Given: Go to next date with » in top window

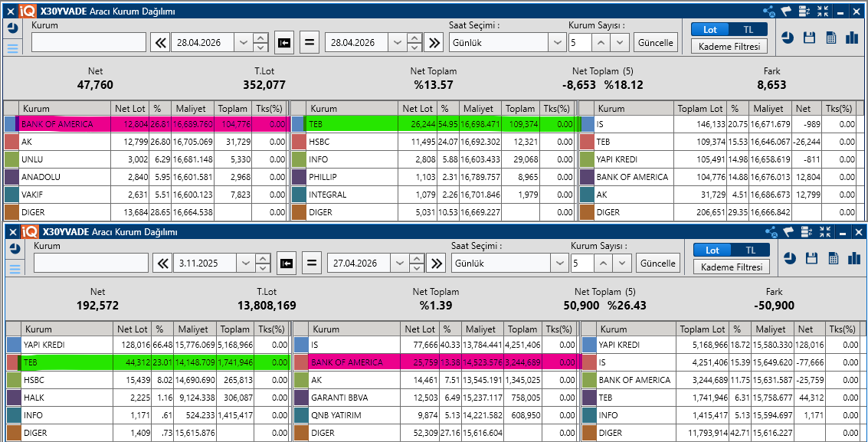Looking at the screenshot, I should (x=434, y=43).
